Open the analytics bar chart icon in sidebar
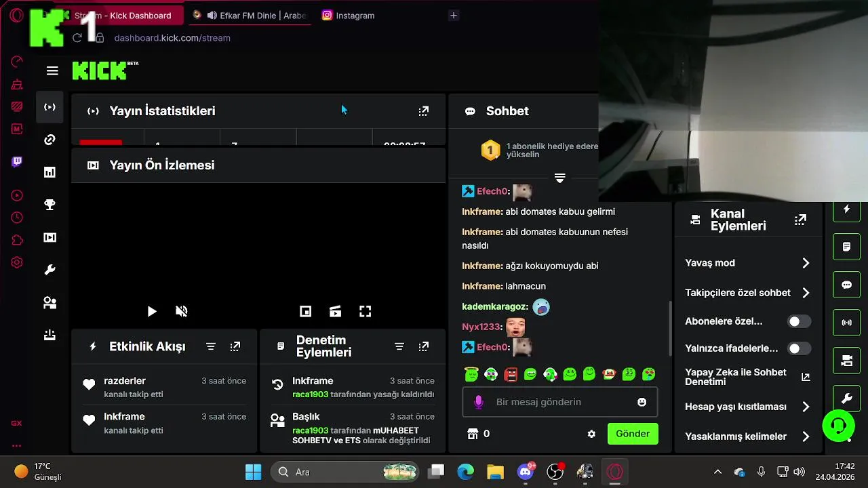868x488 pixels. [50, 172]
